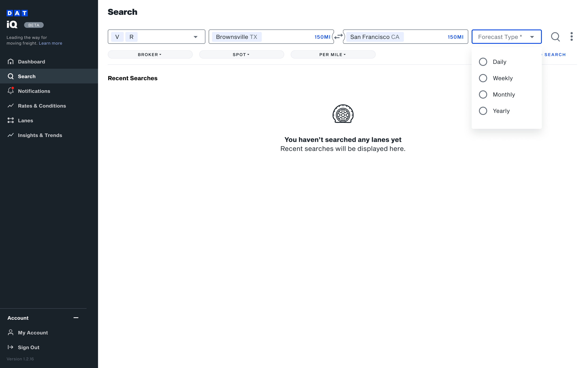Click the Learn more link
The height and width of the screenshot is (368, 588).
(x=50, y=43)
